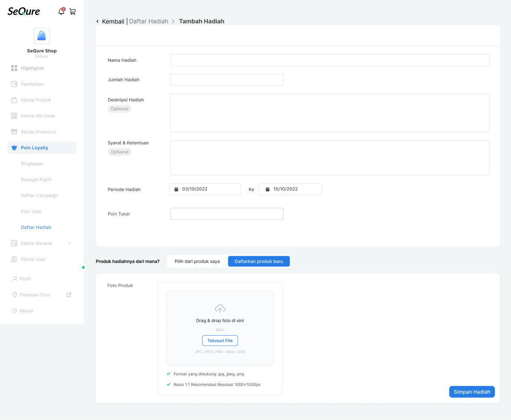Expand the Kelola Garansi submenu chevron
Screen dimensions: 511x420
pyautogui.click(x=69, y=243)
